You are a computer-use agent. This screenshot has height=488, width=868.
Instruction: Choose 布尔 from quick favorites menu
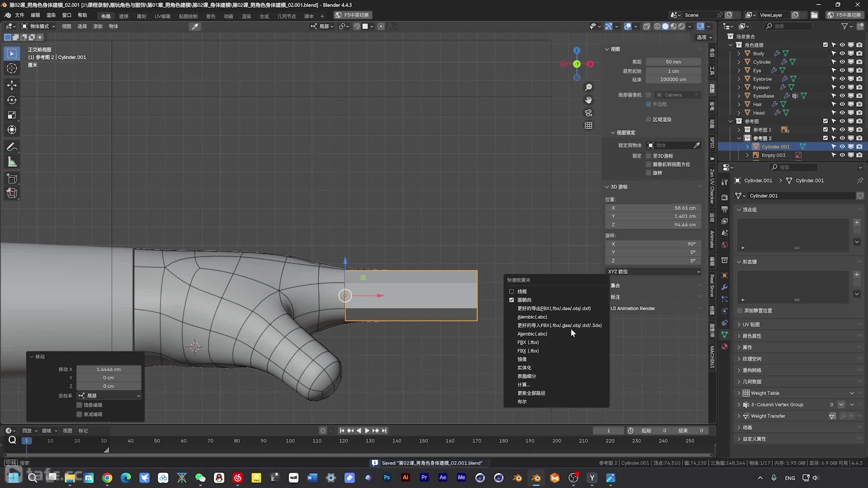[x=522, y=402]
